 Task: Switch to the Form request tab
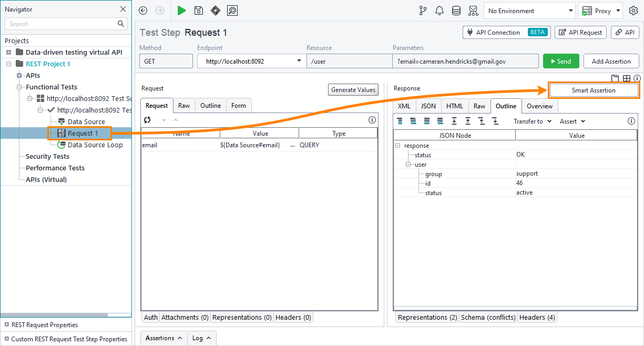point(239,105)
